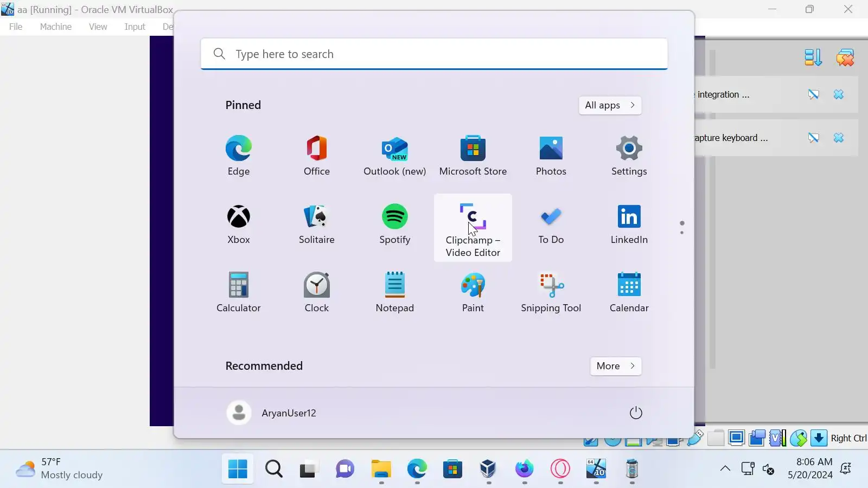This screenshot has height=488, width=868.
Task: Click the notification ordering icon in VirtualBox panel
Action: point(813,57)
